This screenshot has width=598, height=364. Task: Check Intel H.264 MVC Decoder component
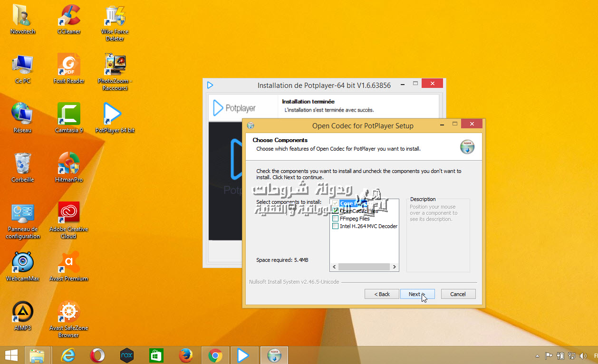[x=336, y=226]
